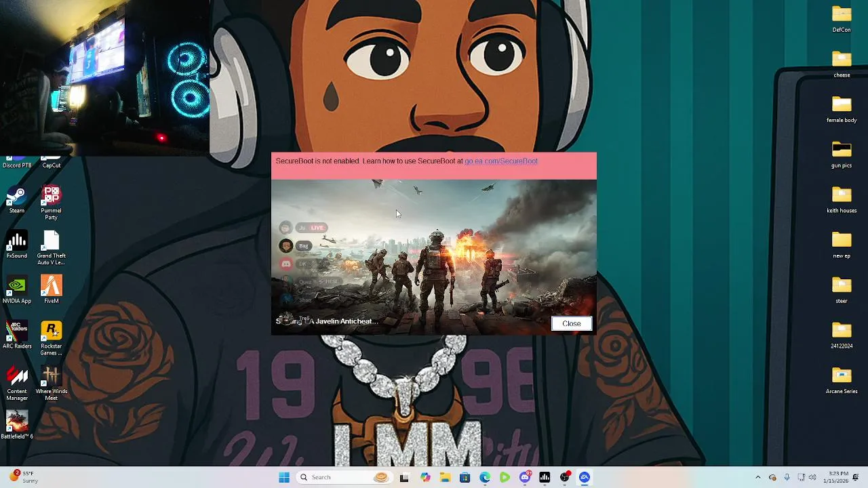Open Content Manager shortcut
868x488 pixels.
pyautogui.click(x=17, y=384)
